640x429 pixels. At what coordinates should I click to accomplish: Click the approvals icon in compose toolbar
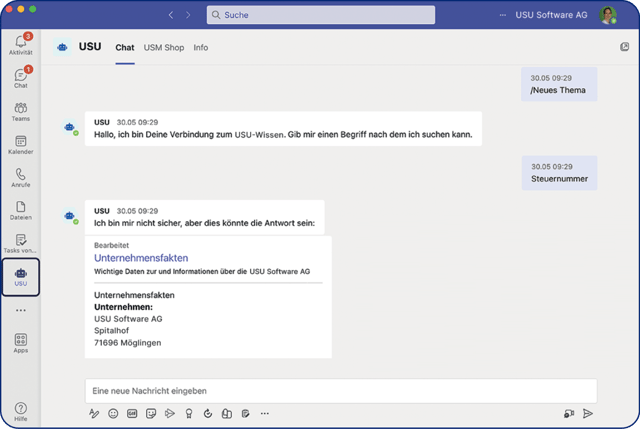(227, 413)
